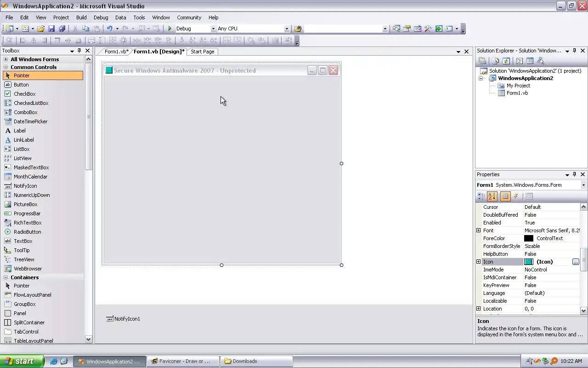Image resolution: width=588 pixels, height=368 pixels.
Task: Open the Tools menu
Action: click(x=139, y=17)
